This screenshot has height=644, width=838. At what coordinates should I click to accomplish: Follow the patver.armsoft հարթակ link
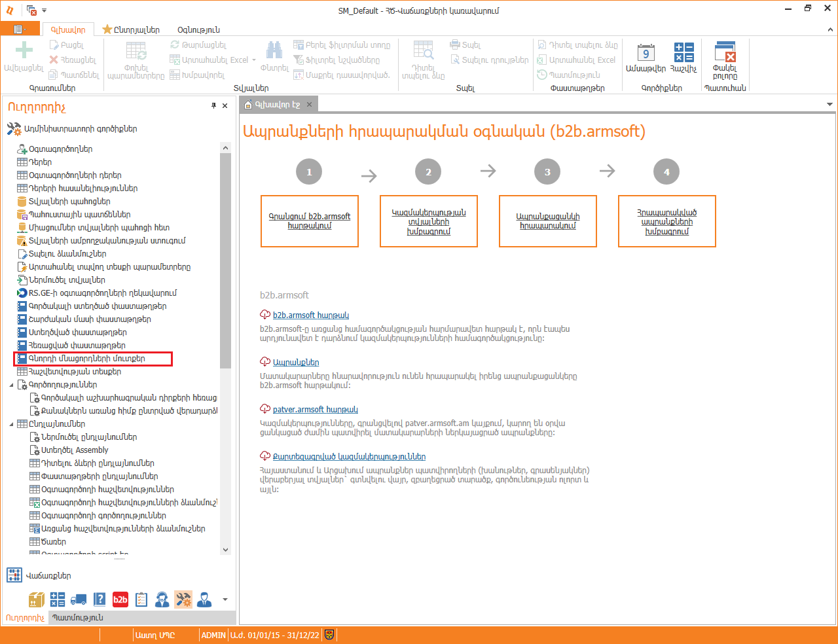[x=316, y=409]
